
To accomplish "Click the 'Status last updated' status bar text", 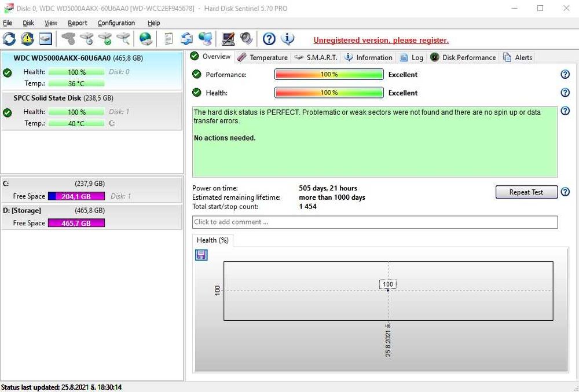I will click(x=61, y=387).
